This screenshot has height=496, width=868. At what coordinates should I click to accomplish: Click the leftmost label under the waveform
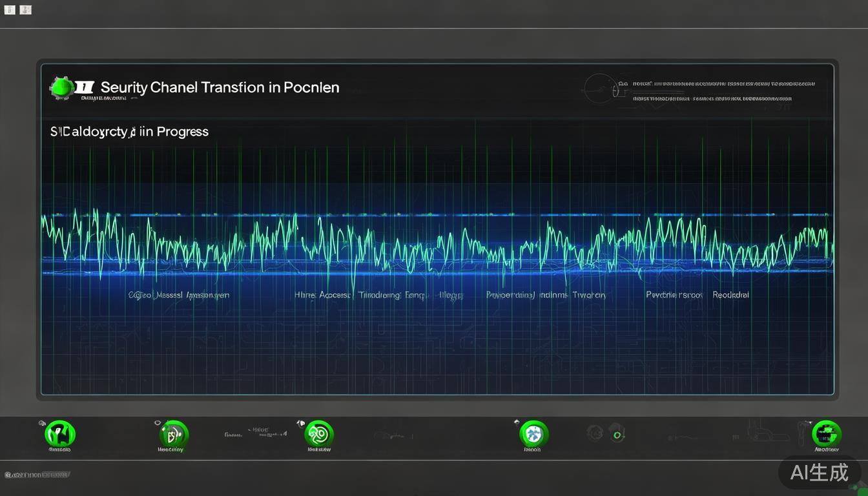pyautogui.click(x=178, y=294)
